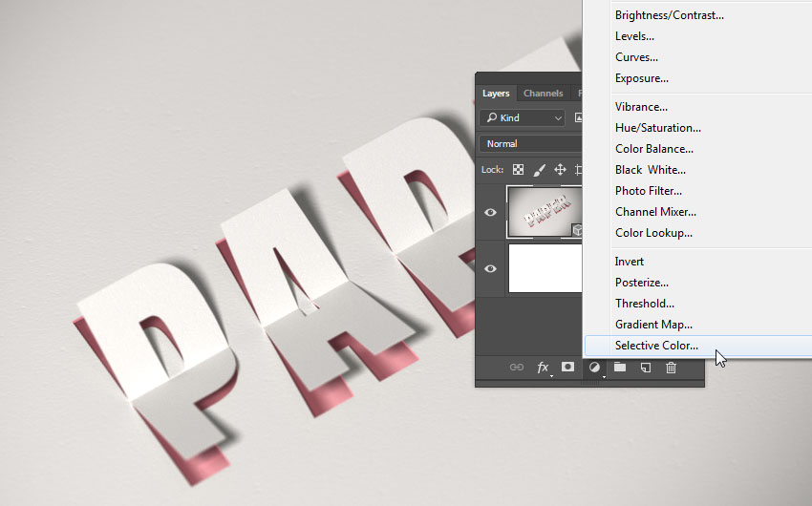Image resolution: width=812 pixels, height=506 pixels.
Task: Choose Brightness/Contrast adjustment
Action: tap(669, 15)
